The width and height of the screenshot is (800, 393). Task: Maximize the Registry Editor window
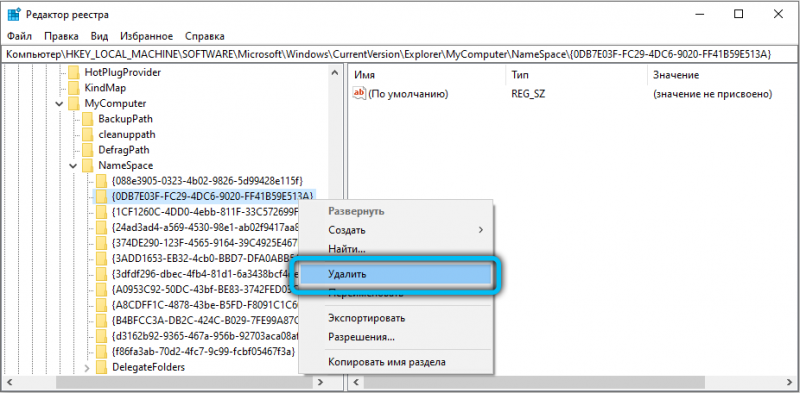pyautogui.click(x=738, y=15)
